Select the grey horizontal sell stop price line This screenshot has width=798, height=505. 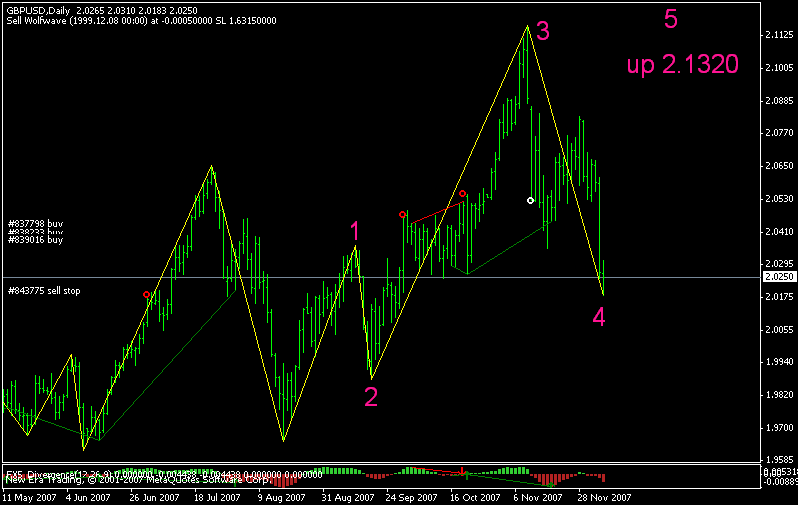click(382, 277)
